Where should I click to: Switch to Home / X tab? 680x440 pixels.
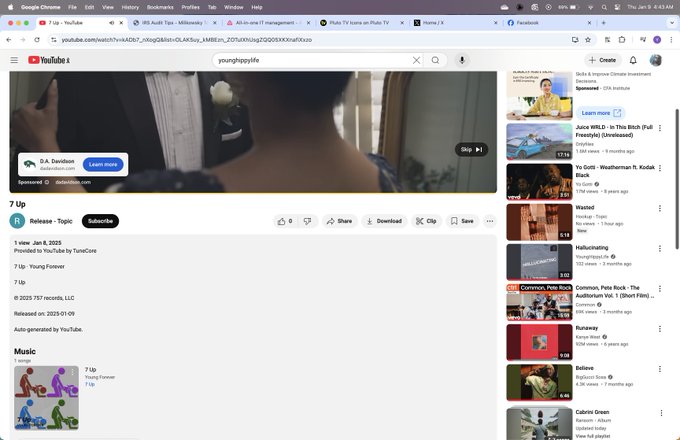pos(455,23)
